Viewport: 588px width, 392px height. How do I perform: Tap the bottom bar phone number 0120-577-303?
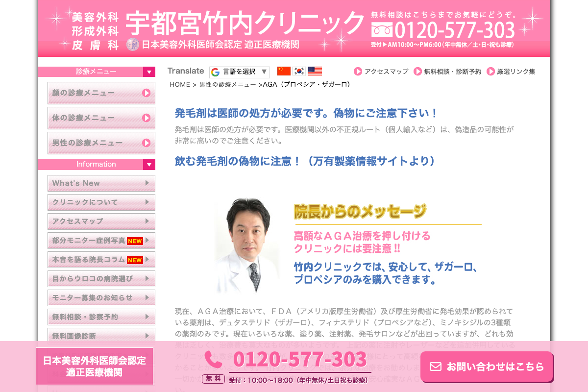pos(300,360)
